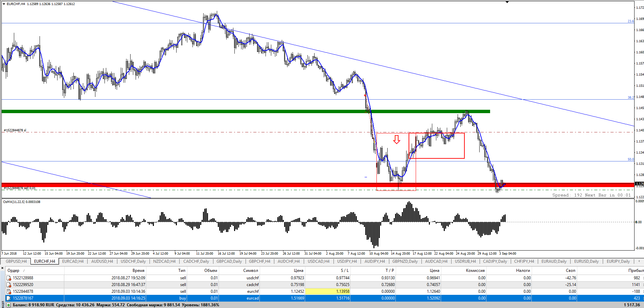Click order icon for ticket 1522299520

click(x=9, y=285)
